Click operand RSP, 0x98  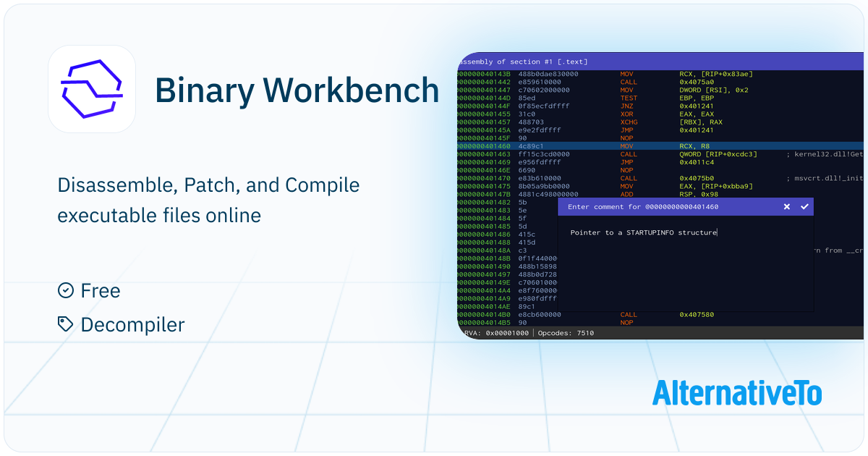(x=699, y=193)
